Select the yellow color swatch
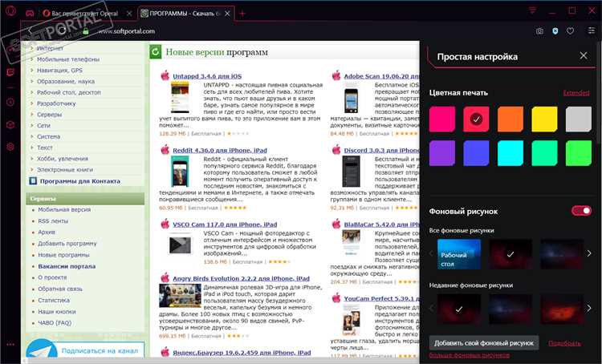The width and height of the screenshot is (602, 364). coord(544,119)
